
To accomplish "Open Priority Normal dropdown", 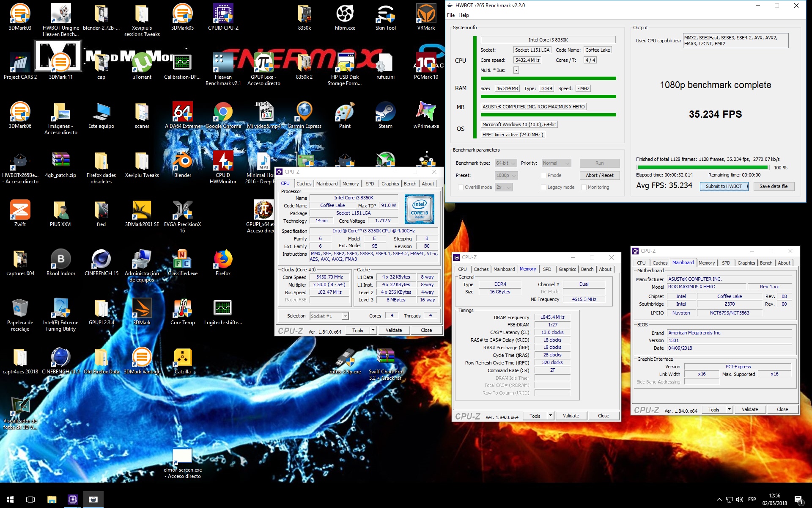I will tap(556, 163).
